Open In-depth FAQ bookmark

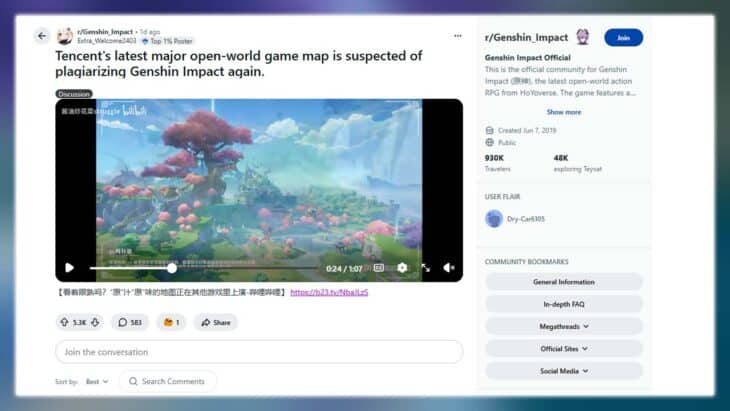[x=564, y=304]
